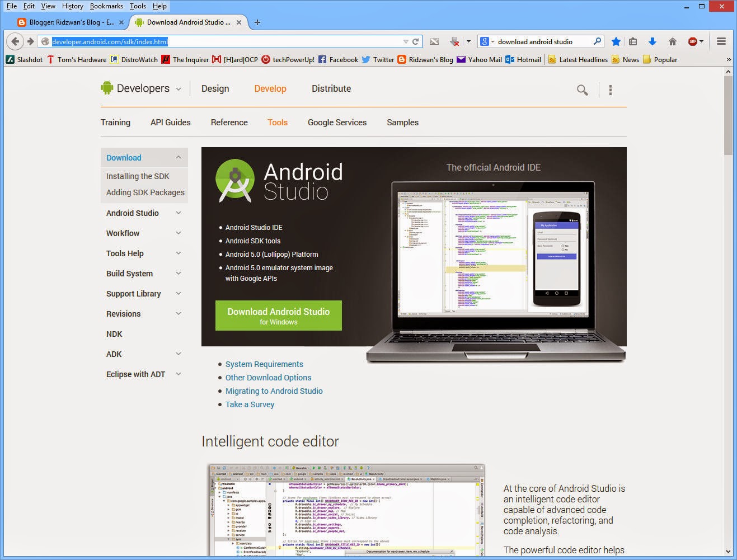The width and height of the screenshot is (737, 560).
Task: Open the Latest Headlines bookmark folder
Action: click(578, 59)
